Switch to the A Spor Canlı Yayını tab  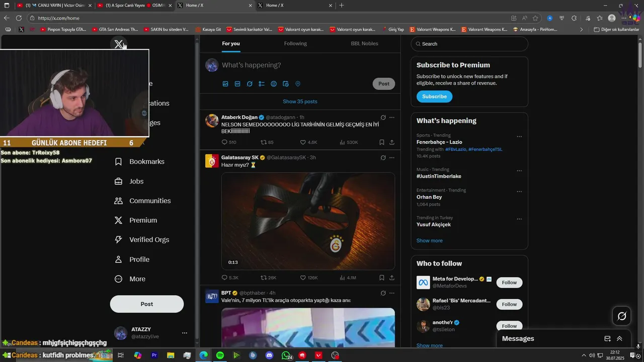coord(134,6)
